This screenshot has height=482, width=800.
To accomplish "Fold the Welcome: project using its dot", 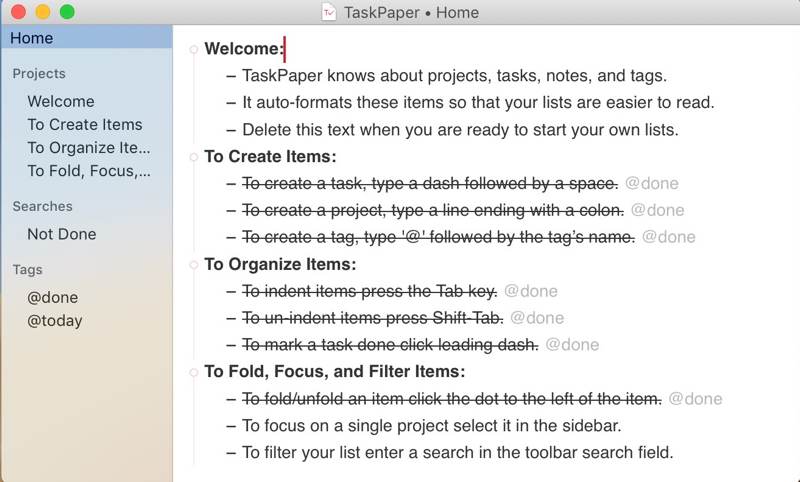I will [194, 49].
